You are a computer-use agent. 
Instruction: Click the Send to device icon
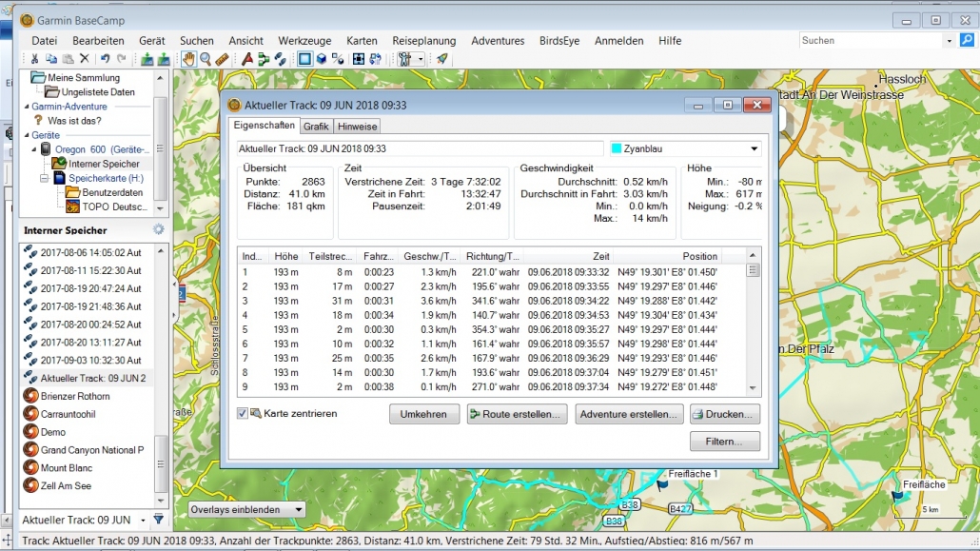[164, 59]
